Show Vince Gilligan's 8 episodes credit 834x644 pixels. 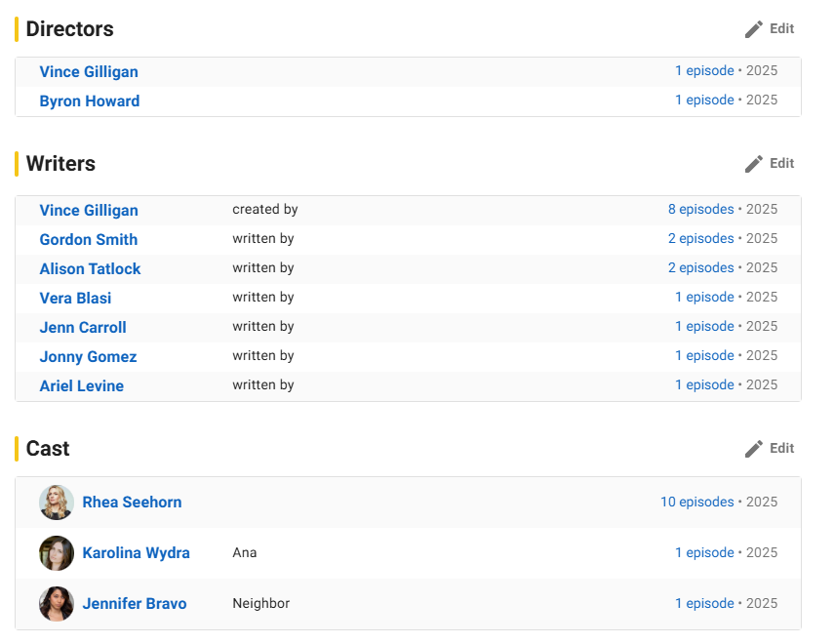[x=701, y=209]
